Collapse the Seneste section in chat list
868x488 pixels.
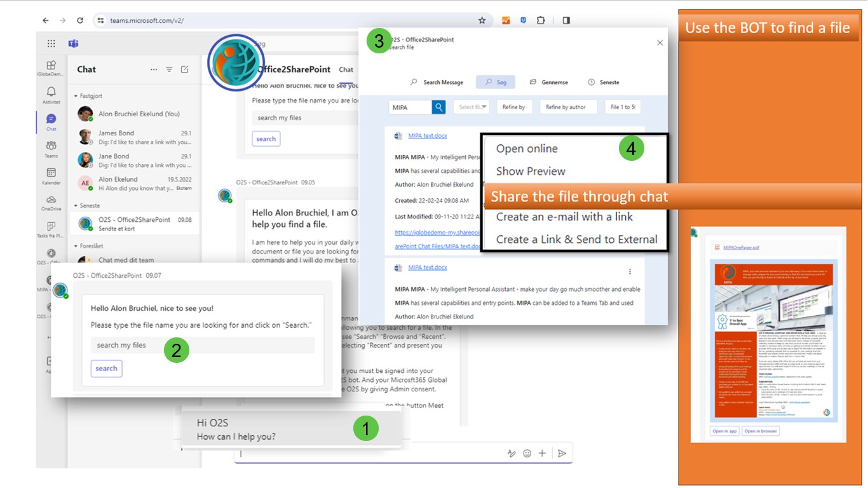click(88, 206)
